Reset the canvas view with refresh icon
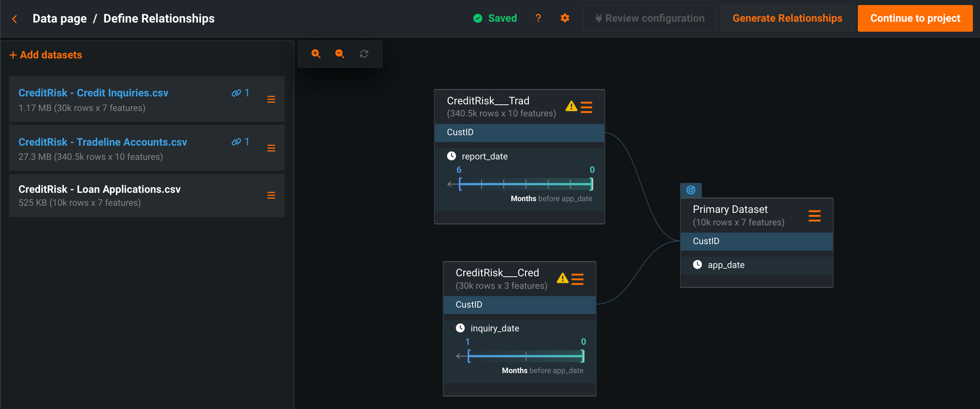 (364, 54)
